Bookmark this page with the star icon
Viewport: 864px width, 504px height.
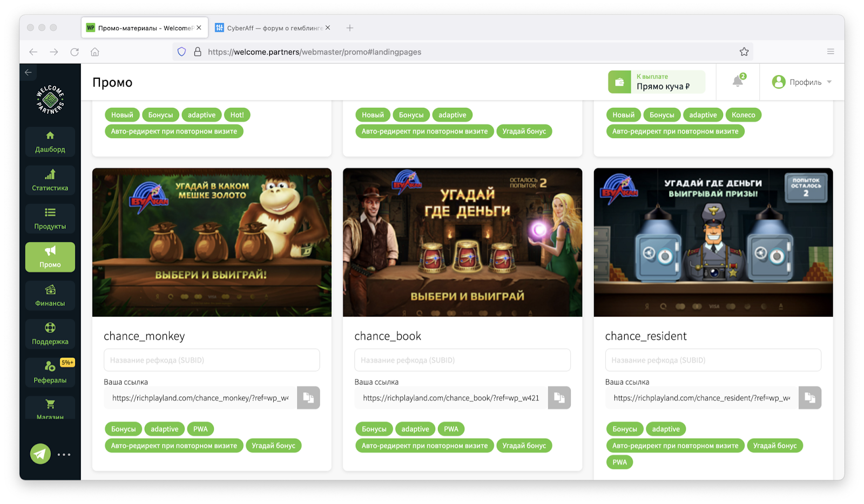744,52
